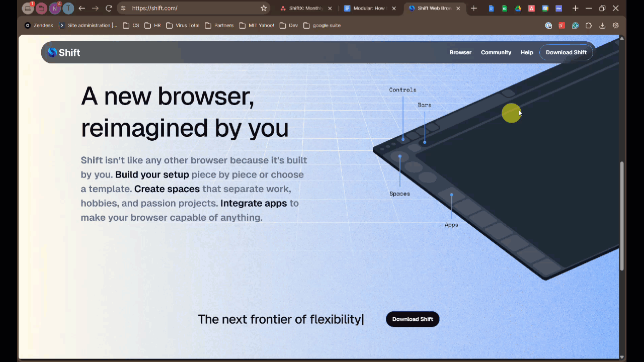This screenshot has height=362, width=644.
Task: Expand the Partners bookmarks folder
Action: 219,25
